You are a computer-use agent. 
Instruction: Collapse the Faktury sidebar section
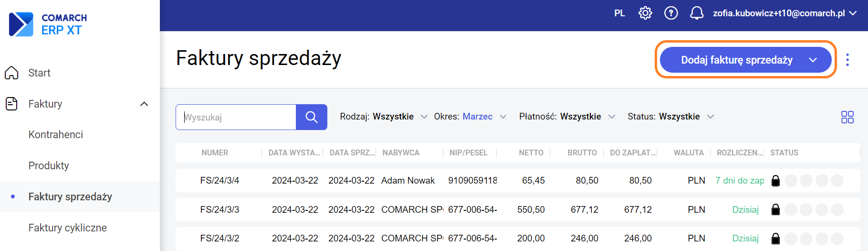tap(144, 104)
